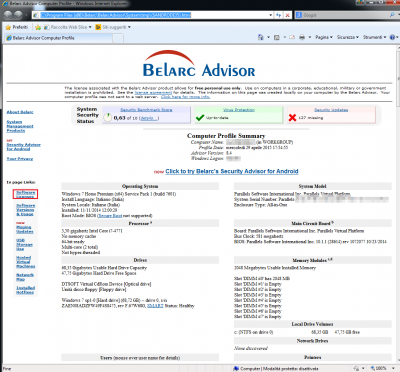The image size is (400, 372).
Task: Click the license agreement link in notice
Action: pyautogui.click(x=153, y=93)
